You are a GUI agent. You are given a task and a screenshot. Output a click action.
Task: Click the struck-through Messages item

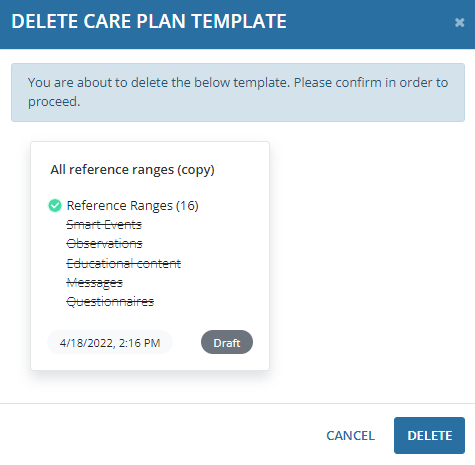pos(95,283)
